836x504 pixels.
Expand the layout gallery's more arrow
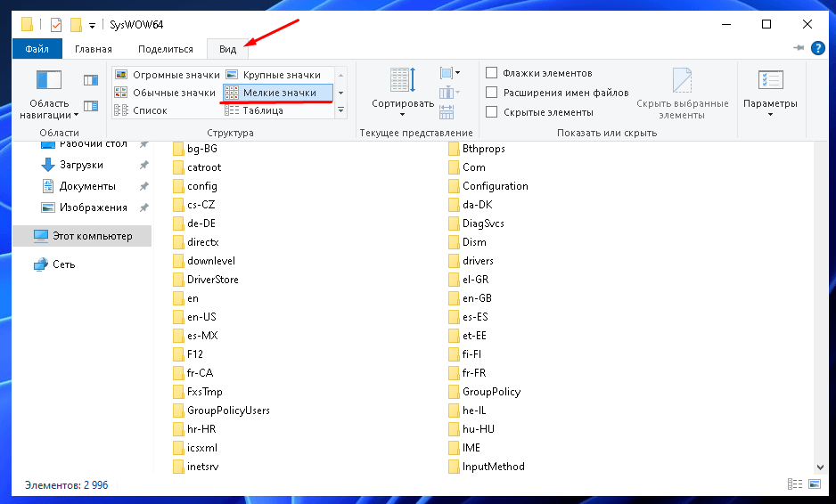coord(340,110)
